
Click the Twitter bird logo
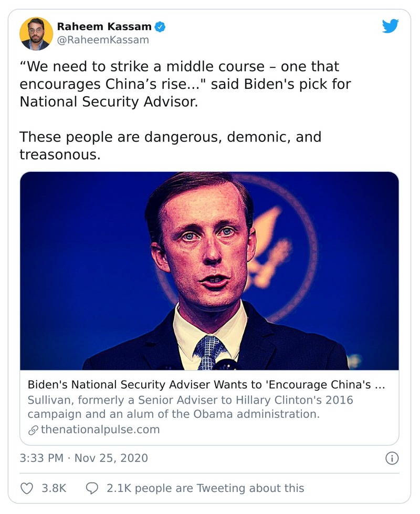390,26
